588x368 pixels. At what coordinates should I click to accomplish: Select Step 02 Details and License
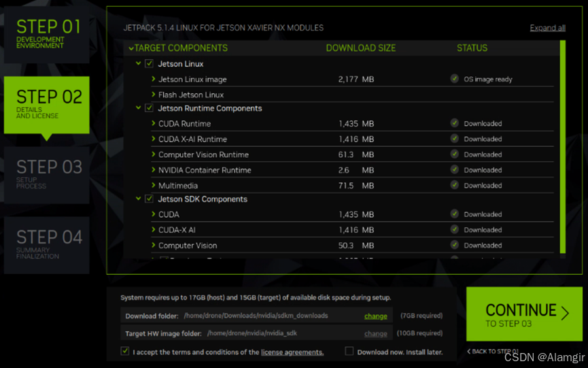tap(46, 105)
